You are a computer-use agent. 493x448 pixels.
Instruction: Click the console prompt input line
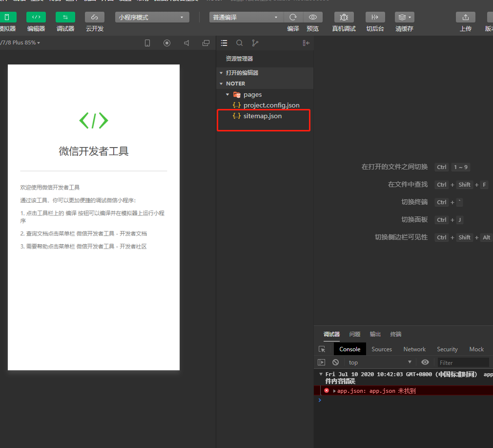pyautogui.click(x=403, y=400)
